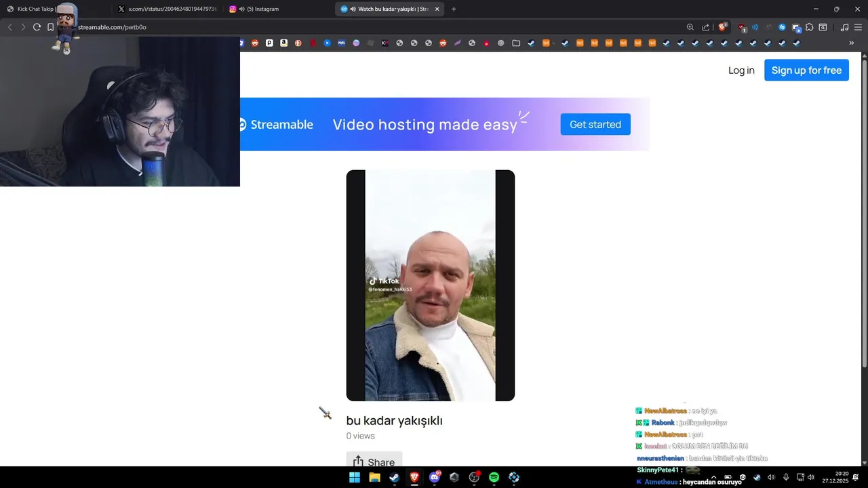Screen dimensions: 868x488
Task: Bookmark this page icon in address bar
Action: (51, 27)
